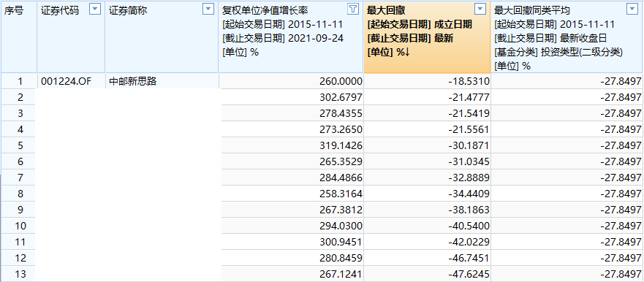The height and width of the screenshot is (282, 644).
Task: Select the growth rate value 267.3812
Action: pyautogui.click(x=341, y=210)
